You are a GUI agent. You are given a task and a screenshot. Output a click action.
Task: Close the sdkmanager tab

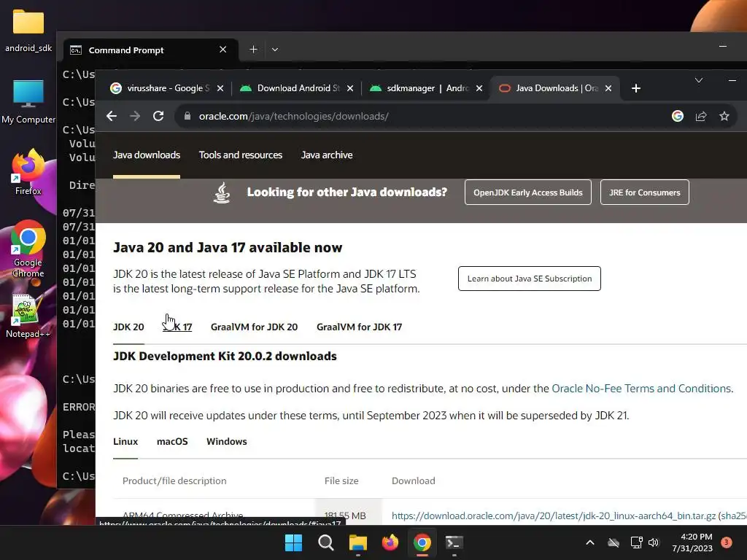pyautogui.click(x=479, y=88)
